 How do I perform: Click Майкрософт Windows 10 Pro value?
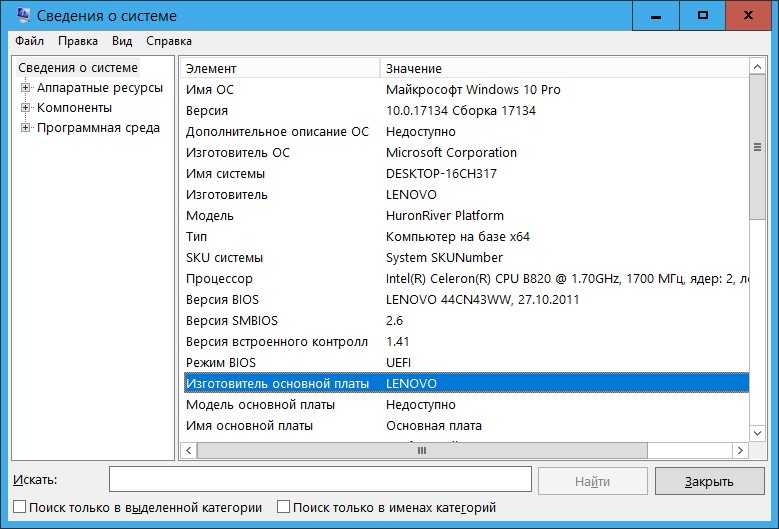click(473, 89)
